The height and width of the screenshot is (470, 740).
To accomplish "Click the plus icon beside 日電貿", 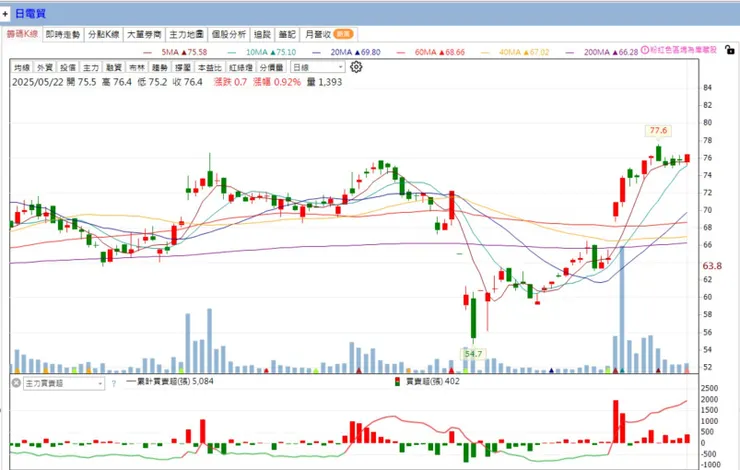I will point(5,14).
